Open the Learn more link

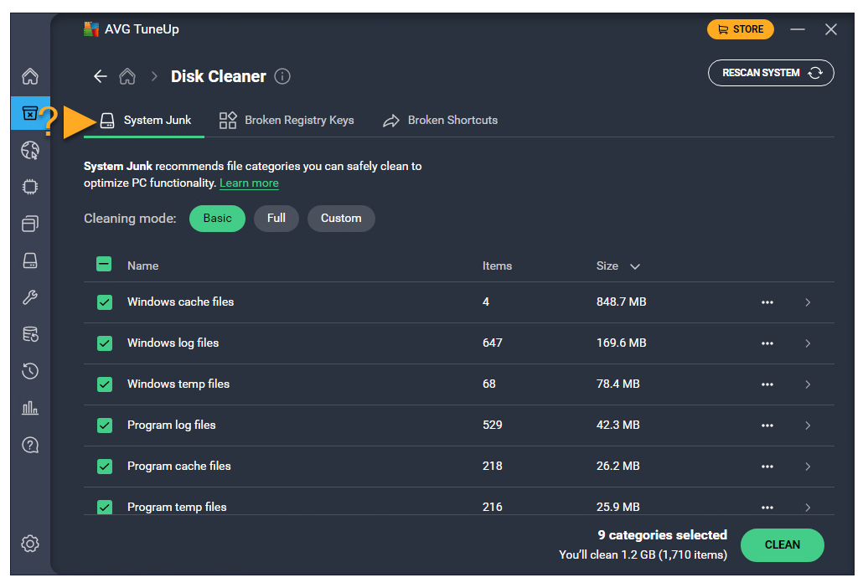[x=249, y=183]
